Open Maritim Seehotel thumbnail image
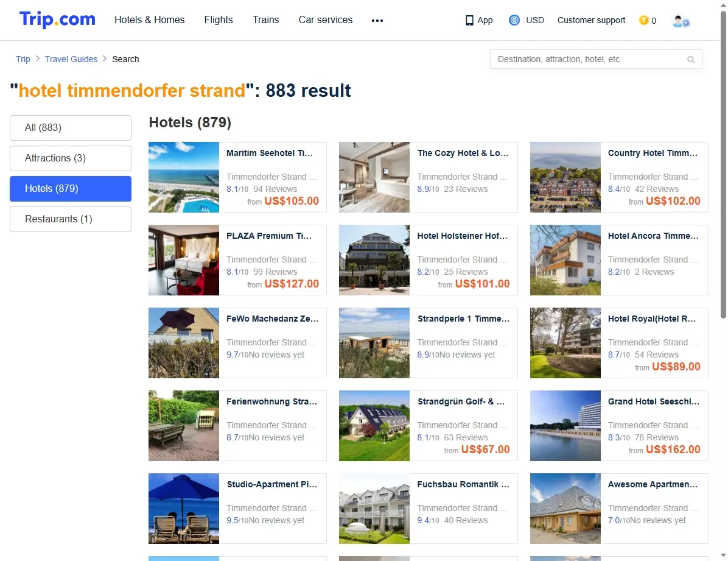The image size is (728, 561). click(184, 177)
